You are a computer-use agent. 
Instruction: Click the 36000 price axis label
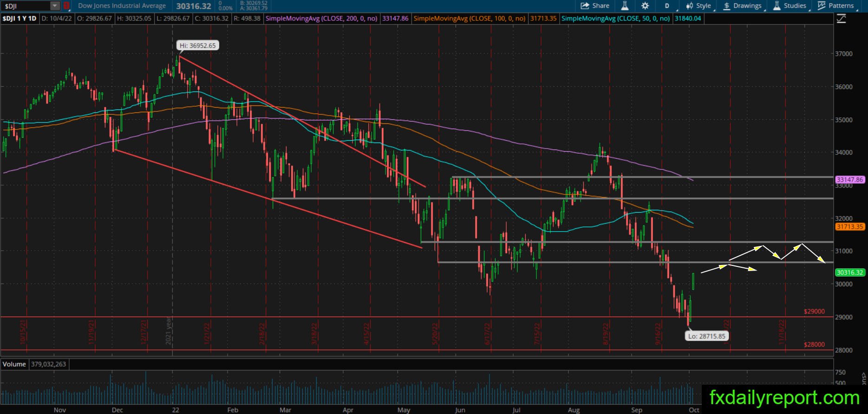(x=844, y=87)
